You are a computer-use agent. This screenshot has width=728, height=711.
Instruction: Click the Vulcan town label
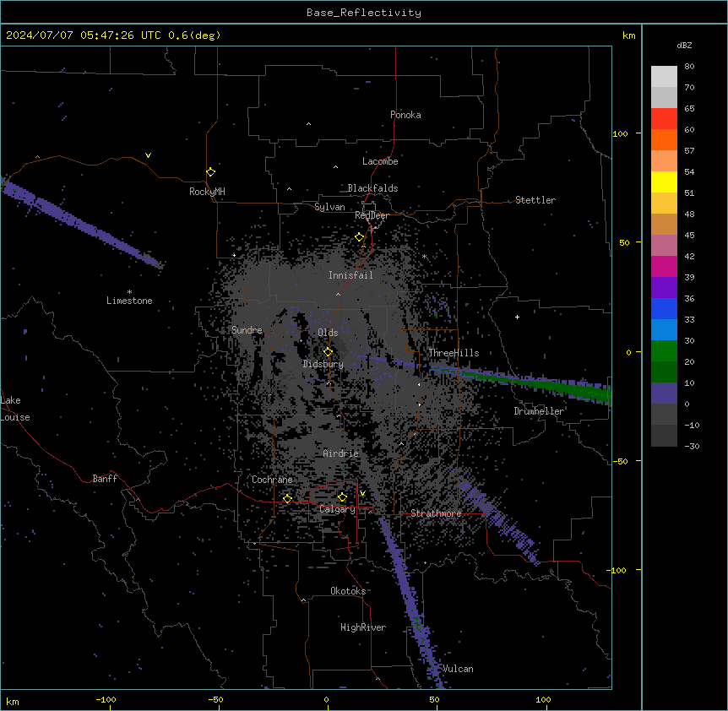pos(458,669)
